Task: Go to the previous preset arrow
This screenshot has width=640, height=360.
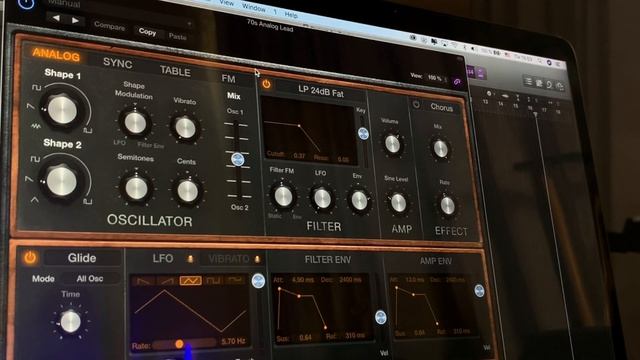Action: coord(56,18)
